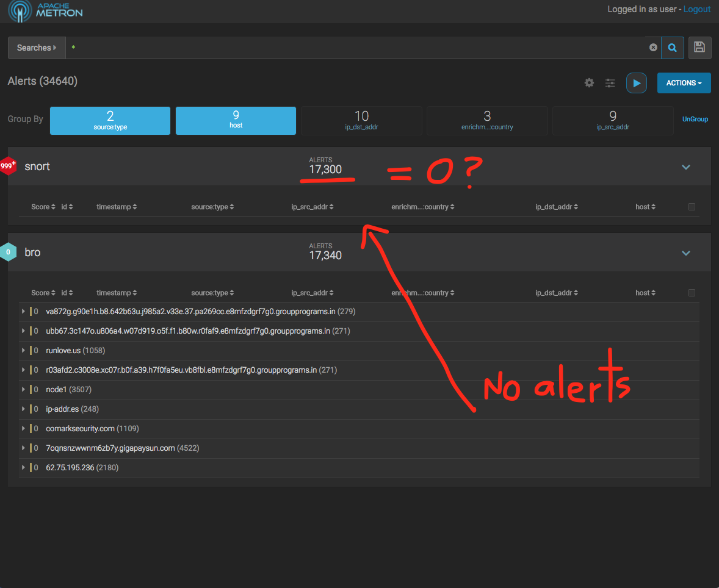The height and width of the screenshot is (588, 719).
Task: Start polling with the play button
Action: 637,83
